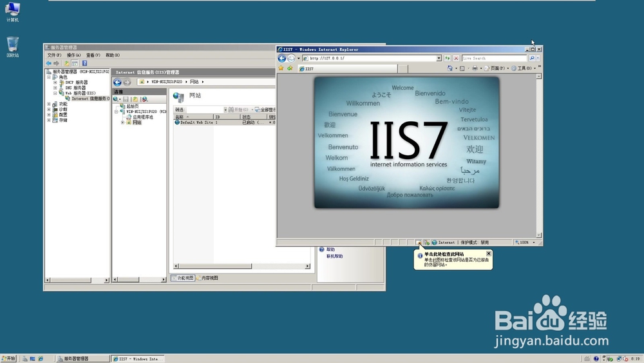Viewport: 644px width, 363px height.
Task: Open the Live Search options dropdown
Action: point(538,59)
